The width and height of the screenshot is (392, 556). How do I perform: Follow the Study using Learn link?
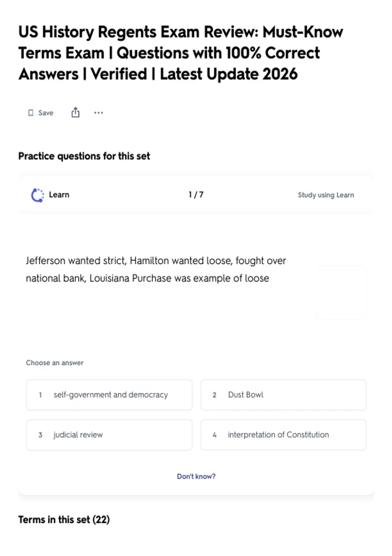click(x=326, y=195)
